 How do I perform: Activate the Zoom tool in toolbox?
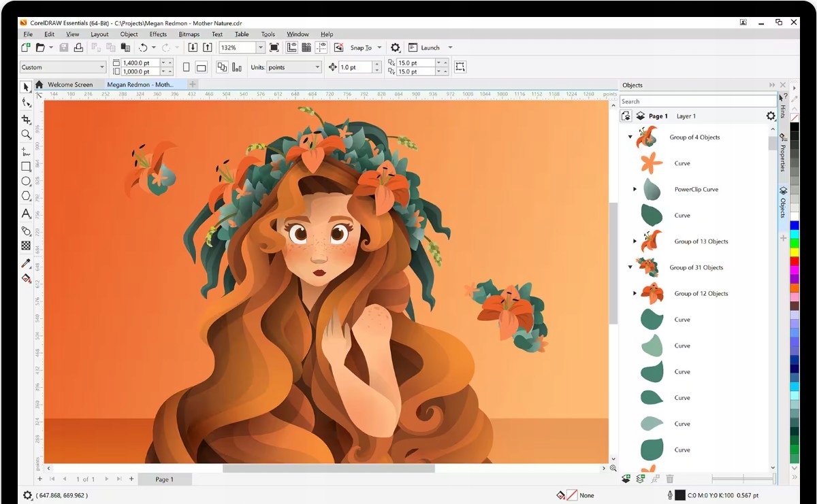point(26,135)
